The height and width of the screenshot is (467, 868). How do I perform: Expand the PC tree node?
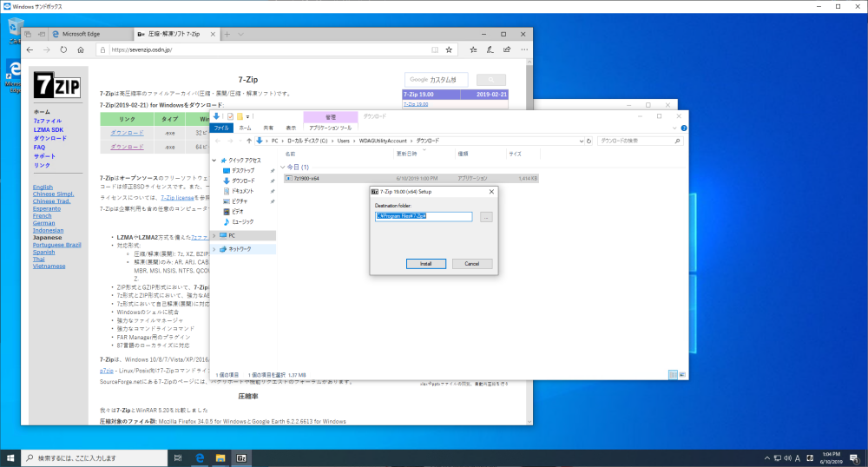coord(214,236)
